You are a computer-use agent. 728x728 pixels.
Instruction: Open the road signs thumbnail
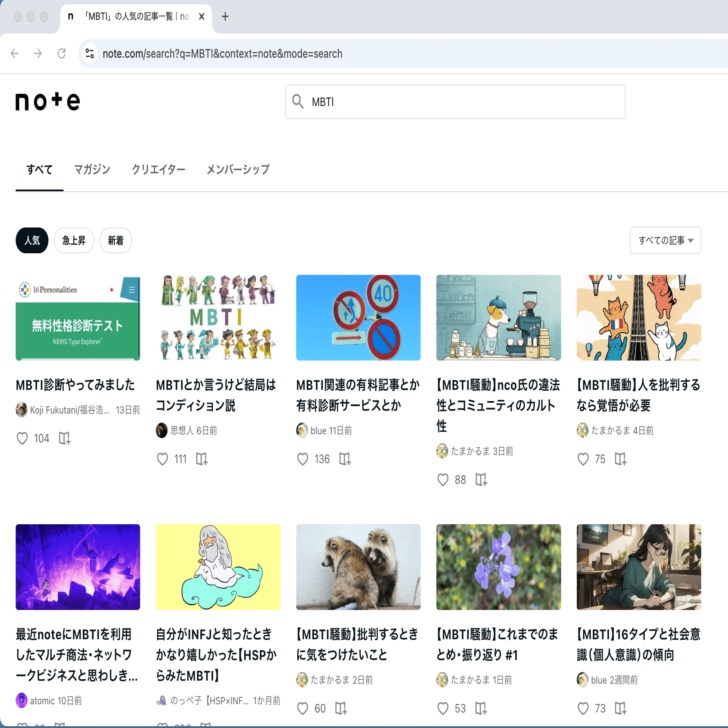pos(358,317)
